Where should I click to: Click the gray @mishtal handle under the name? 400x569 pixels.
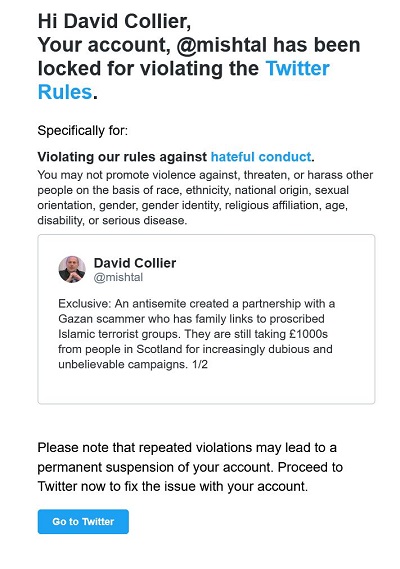[x=118, y=277]
